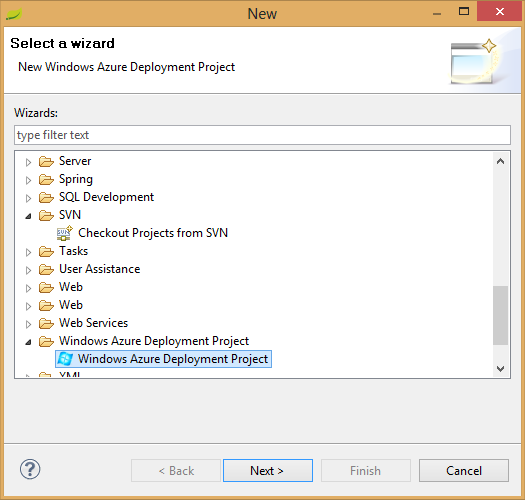Click the scroll down arrow of wizard list
Viewport: 525px width, 500px height.
coord(501,369)
